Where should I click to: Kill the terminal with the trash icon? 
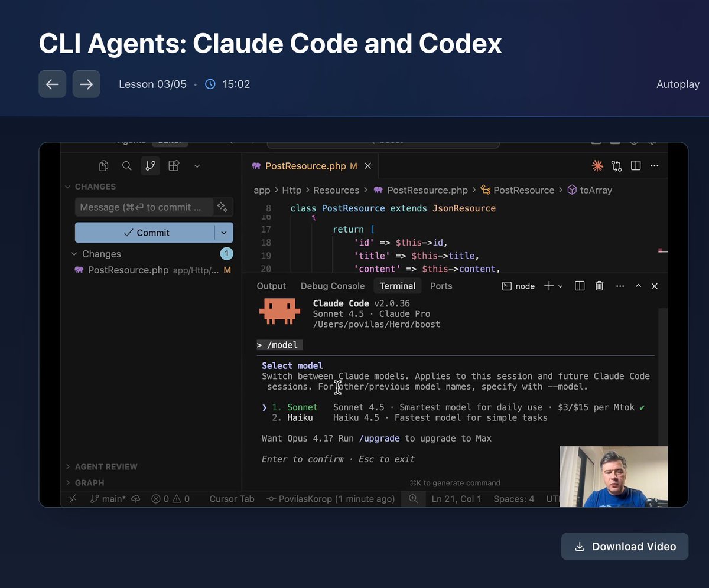coord(599,286)
